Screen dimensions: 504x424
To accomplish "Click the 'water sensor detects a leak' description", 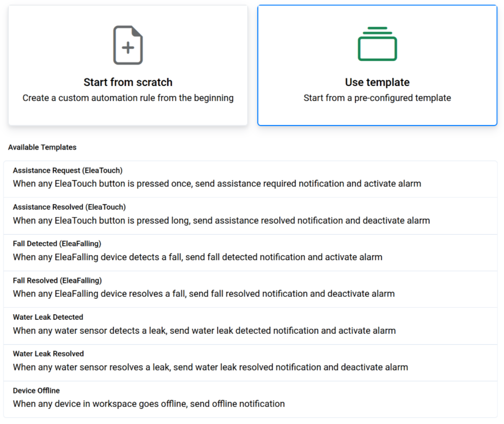I will coord(204,330).
